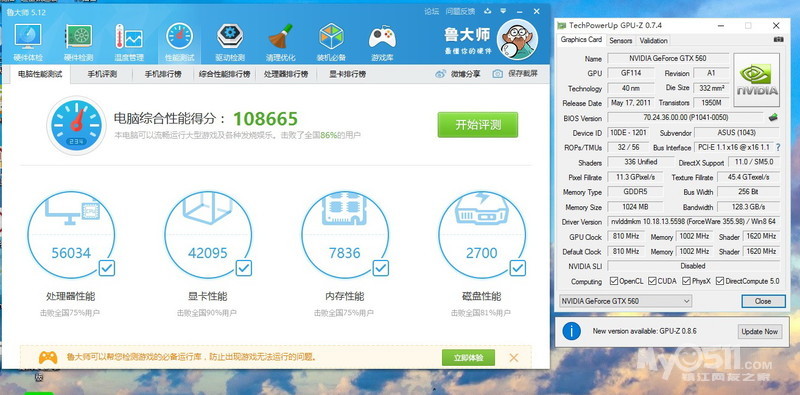Click the Bus Interface question mark icon
800x395 pixels.
pyautogui.click(x=778, y=147)
